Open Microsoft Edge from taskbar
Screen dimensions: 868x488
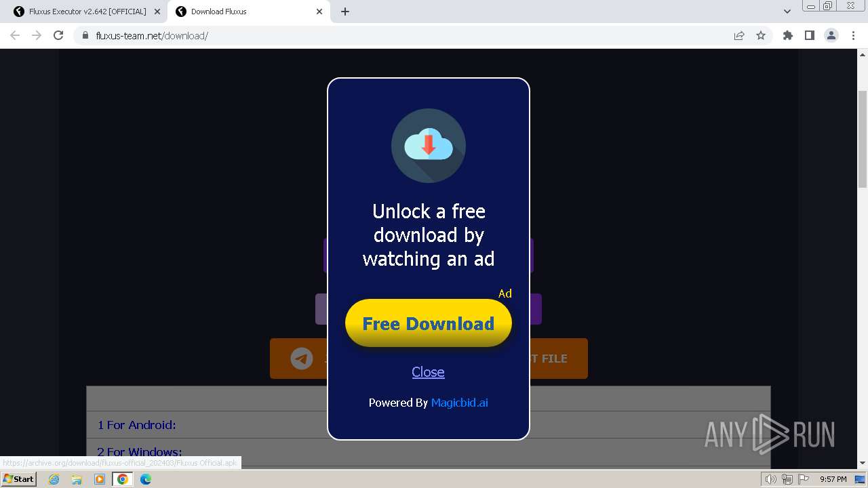[146, 479]
